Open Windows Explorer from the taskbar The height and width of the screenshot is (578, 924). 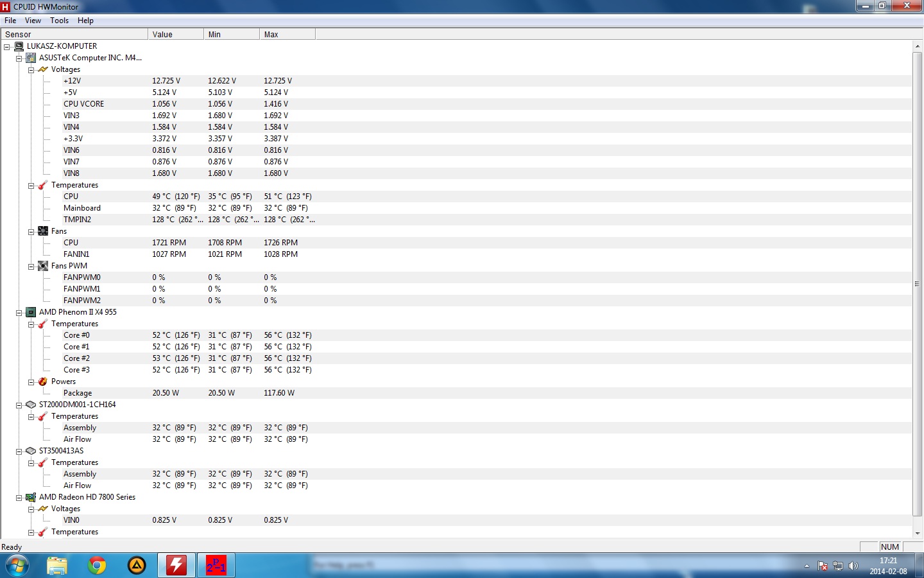[x=57, y=566]
